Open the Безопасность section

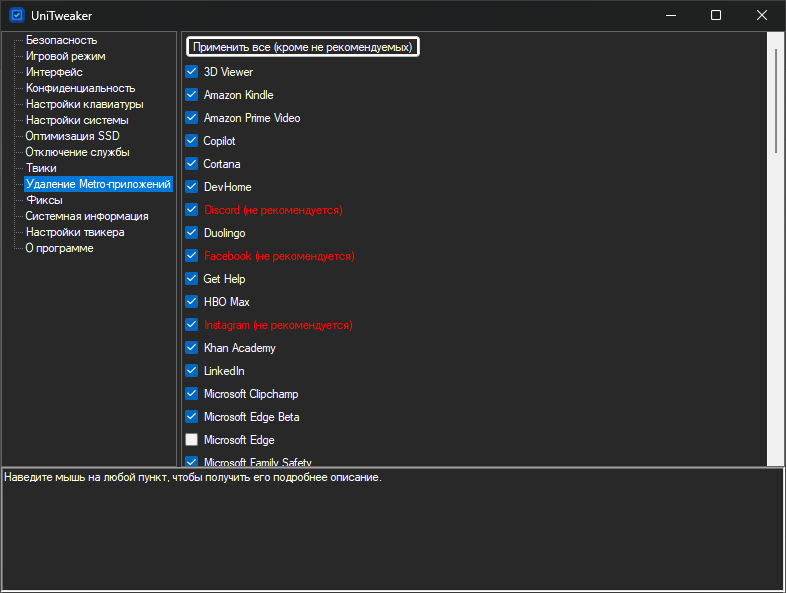tap(61, 40)
